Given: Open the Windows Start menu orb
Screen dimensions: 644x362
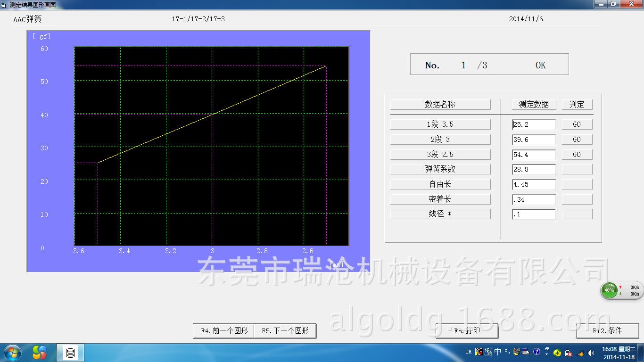Looking at the screenshot, I should (x=12, y=353).
